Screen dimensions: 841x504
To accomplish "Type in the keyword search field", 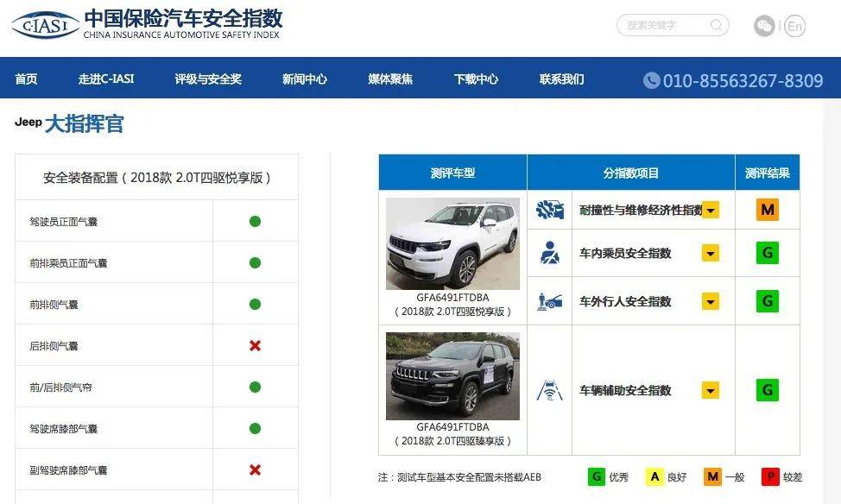I will point(663,25).
